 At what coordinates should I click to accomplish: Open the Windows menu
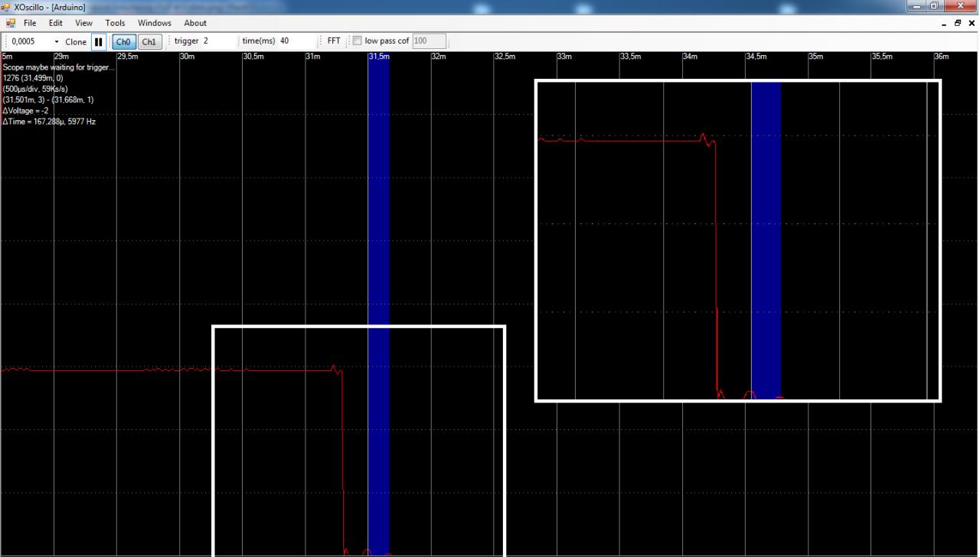click(155, 23)
